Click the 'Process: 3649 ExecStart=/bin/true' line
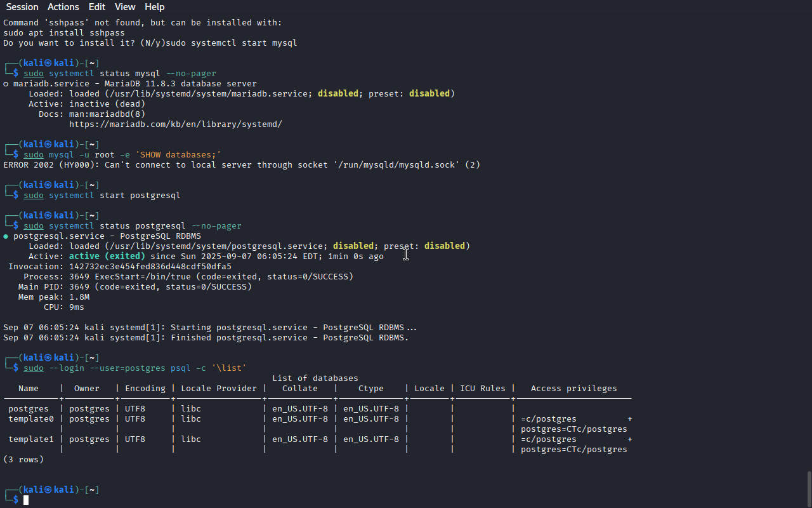Screen dimensions: 812x508 pyautogui.click(x=188, y=277)
